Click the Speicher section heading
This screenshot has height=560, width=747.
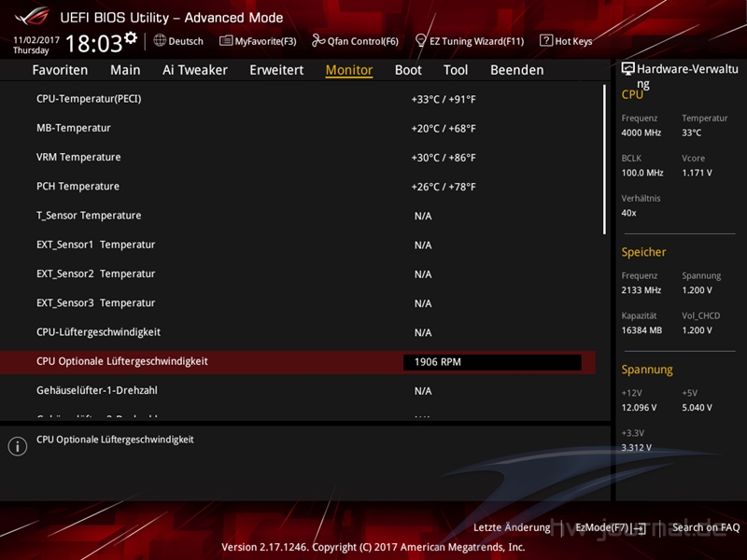pos(643,252)
